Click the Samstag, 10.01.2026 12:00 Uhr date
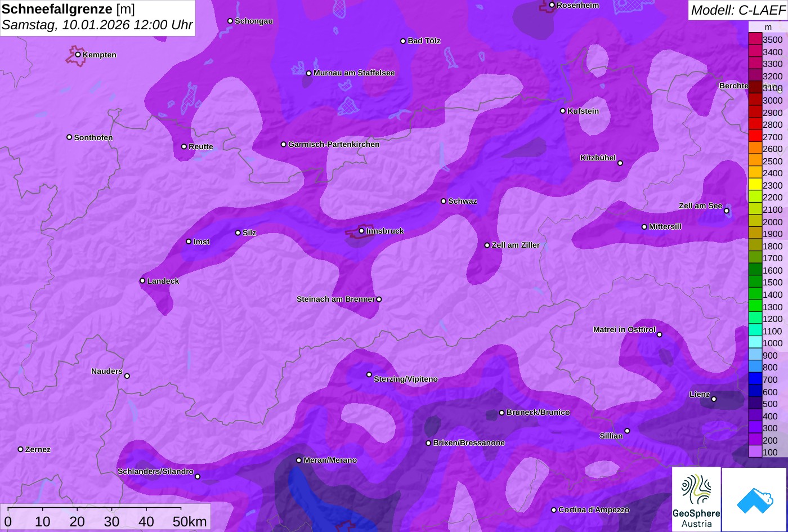 click(x=97, y=25)
